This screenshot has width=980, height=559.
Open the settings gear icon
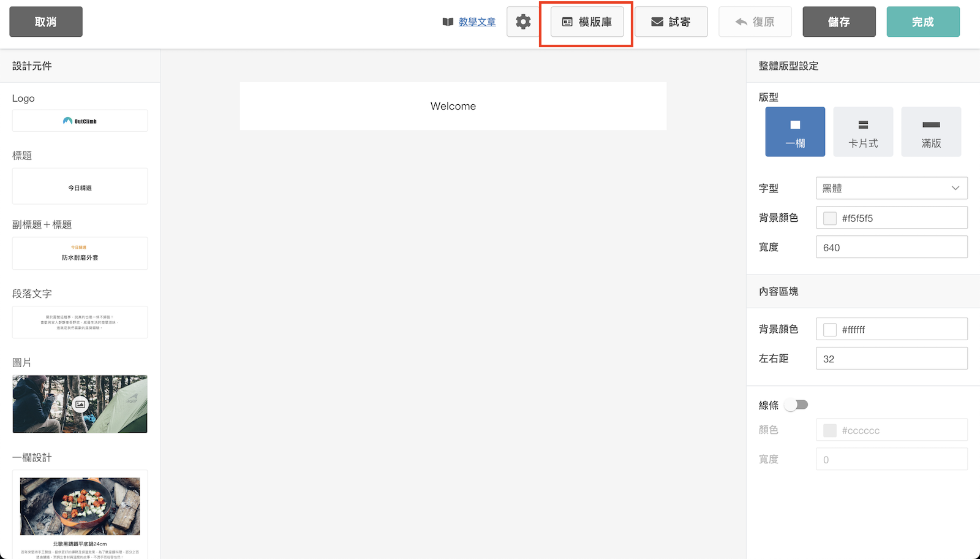coord(523,22)
